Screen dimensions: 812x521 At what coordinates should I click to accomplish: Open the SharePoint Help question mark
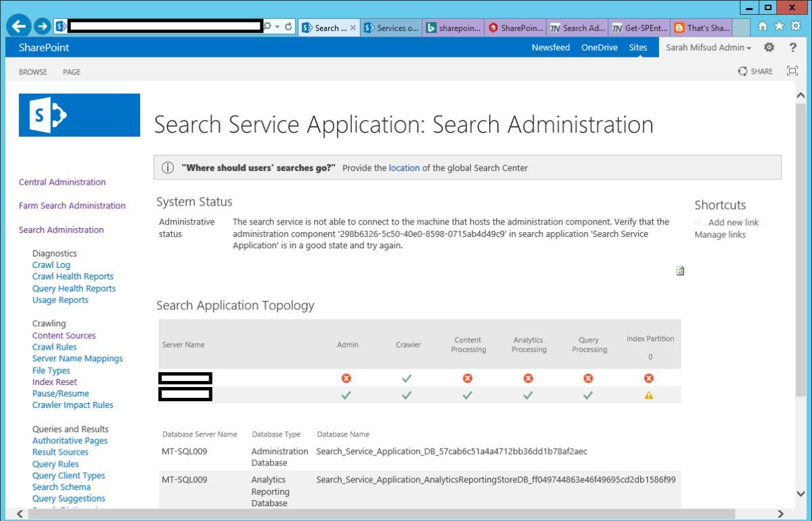[793, 47]
